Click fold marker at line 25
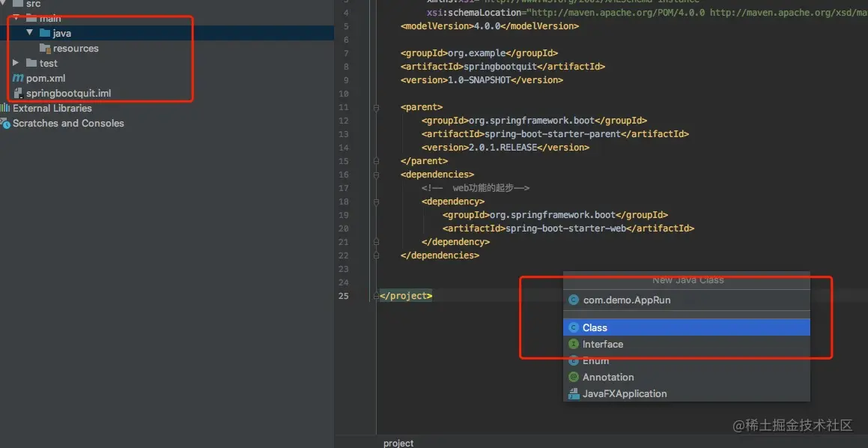Viewport: 868px width, 448px height. [377, 296]
